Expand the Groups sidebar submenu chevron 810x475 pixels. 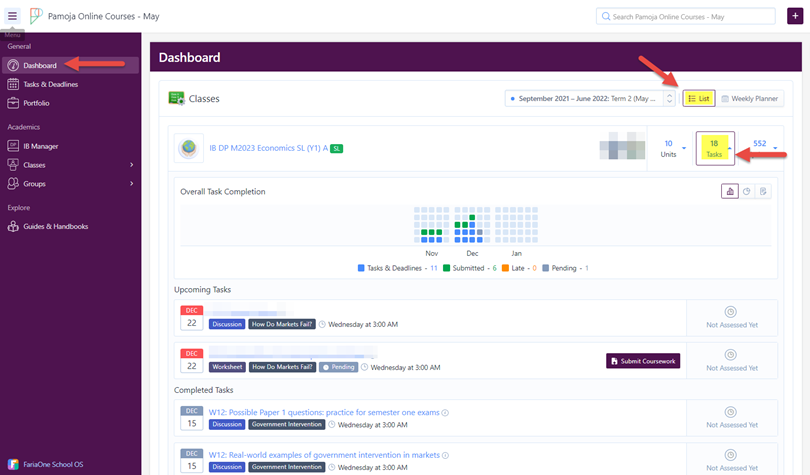click(x=131, y=183)
